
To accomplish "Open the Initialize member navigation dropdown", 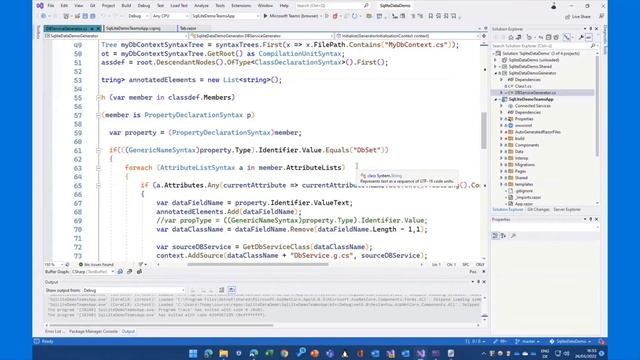I will (x=407, y=36).
